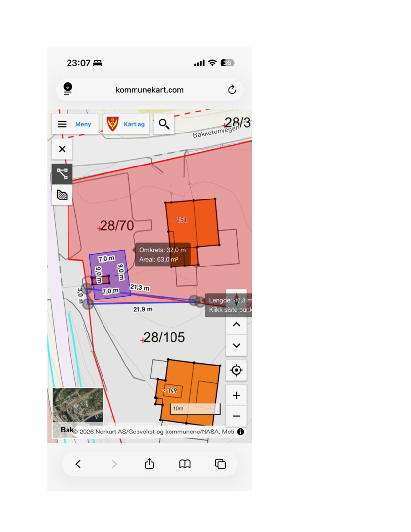
Task: Open Safari share sheet
Action: [x=150, y=464]
